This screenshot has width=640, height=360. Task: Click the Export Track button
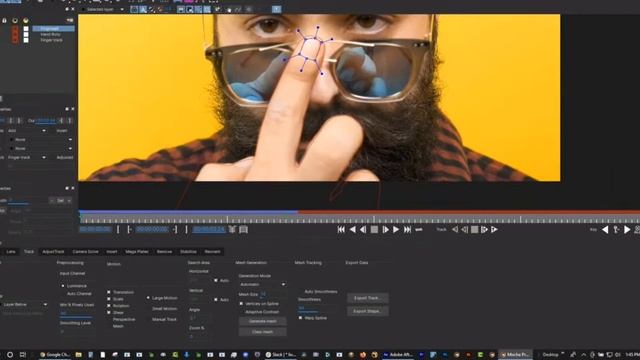click(x=367, y=298)
